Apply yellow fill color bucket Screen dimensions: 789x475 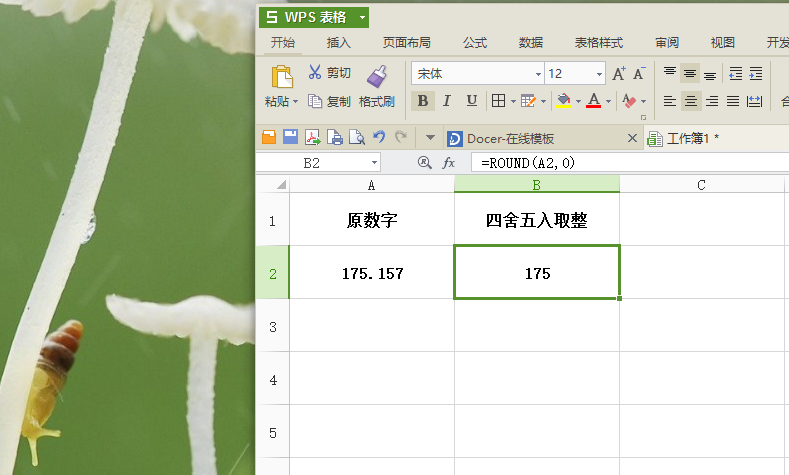pos(564,101)
